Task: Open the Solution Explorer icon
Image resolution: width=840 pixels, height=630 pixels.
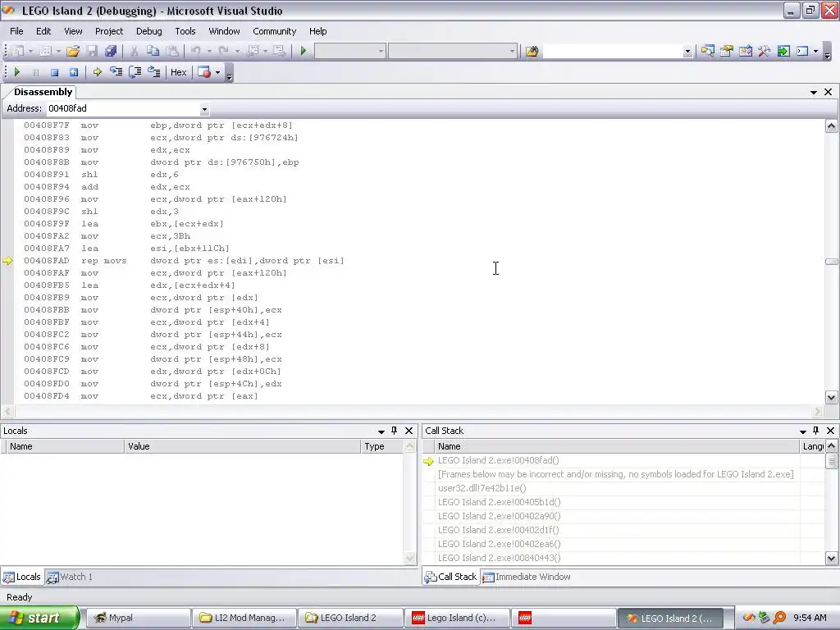Action: (707, 51)
